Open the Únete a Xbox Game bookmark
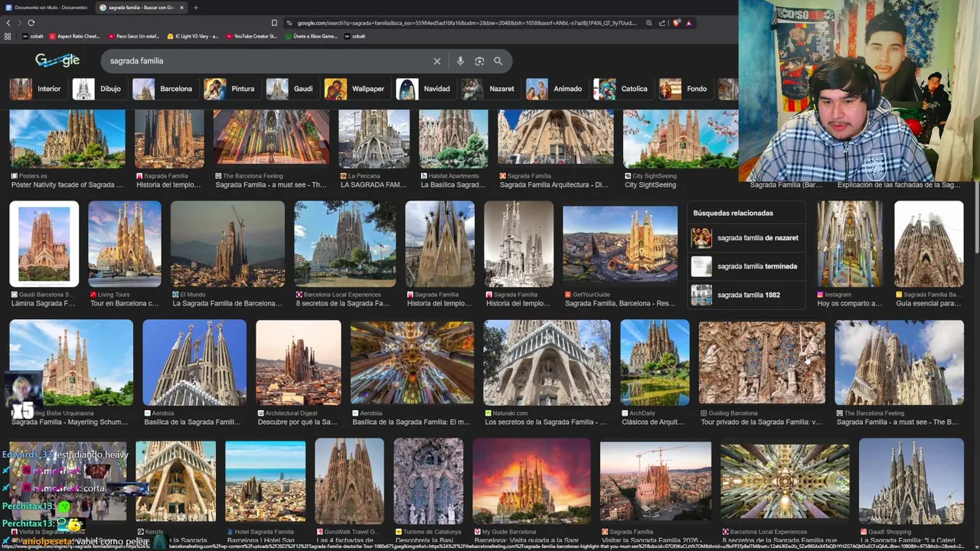 [x=311, y=36]
